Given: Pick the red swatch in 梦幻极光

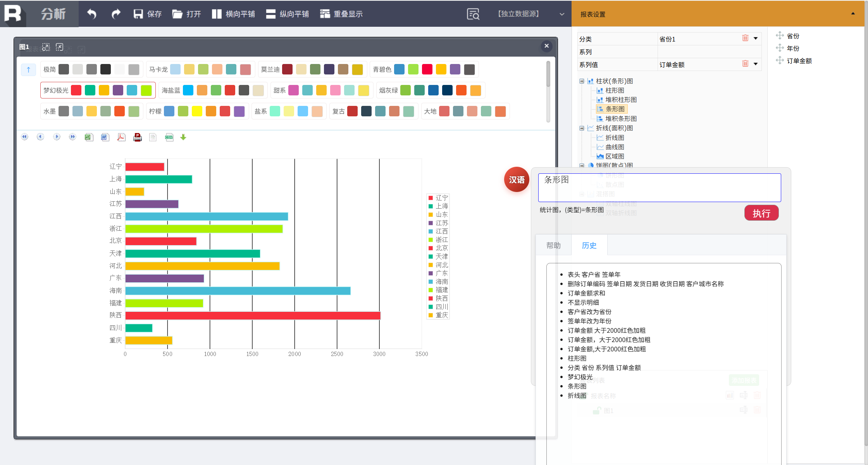Looking at the screenshot, I should click(76, 90).
